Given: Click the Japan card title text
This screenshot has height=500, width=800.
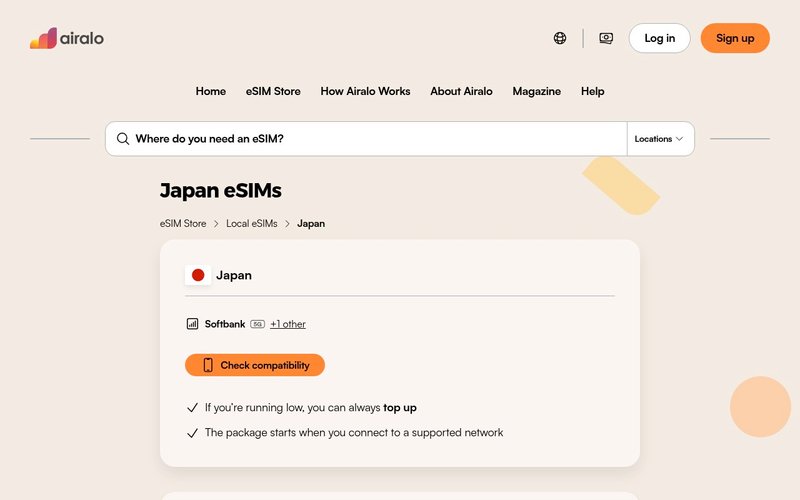Looking at the screenshot, I should click(234, 276).
